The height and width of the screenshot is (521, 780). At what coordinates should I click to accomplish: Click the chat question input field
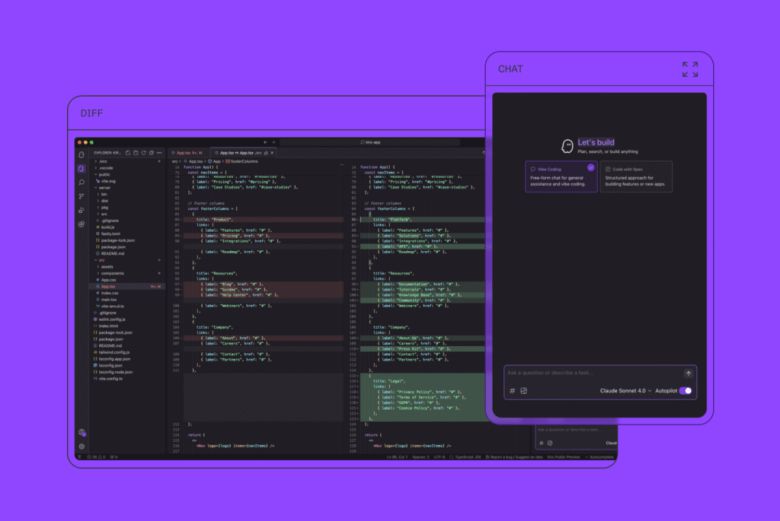590,373
